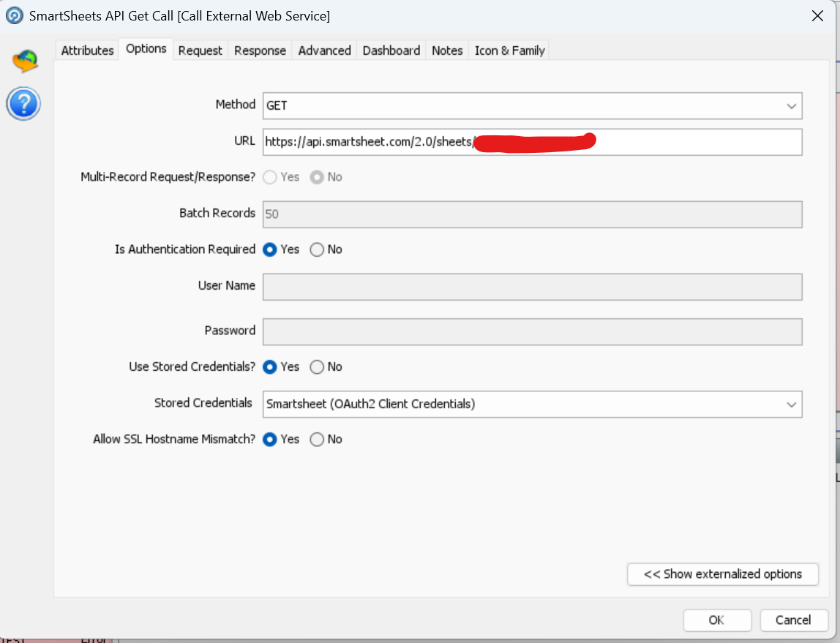840x643 pixels.
Task: Open the Icon & Family tab
Action: click(x=509, y=50)
